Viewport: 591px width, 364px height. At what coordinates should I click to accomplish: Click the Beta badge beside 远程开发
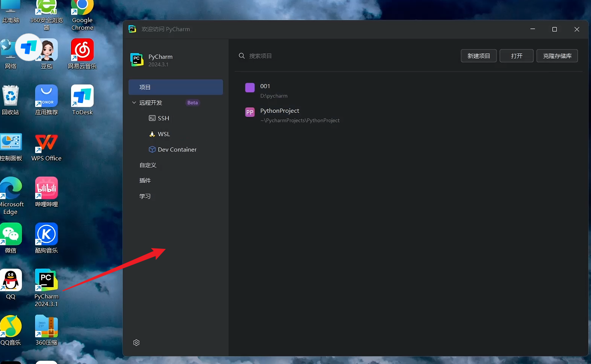coord(192,102)
